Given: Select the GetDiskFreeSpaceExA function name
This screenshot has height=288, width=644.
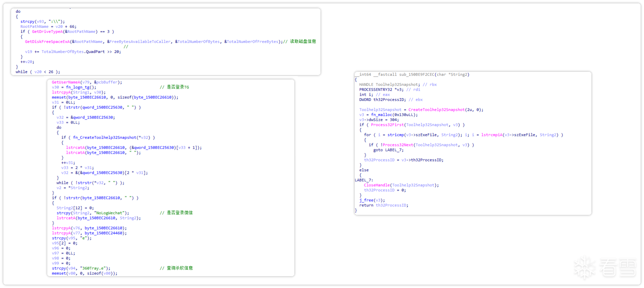Looking at the screenshot, I should point(47,42).
